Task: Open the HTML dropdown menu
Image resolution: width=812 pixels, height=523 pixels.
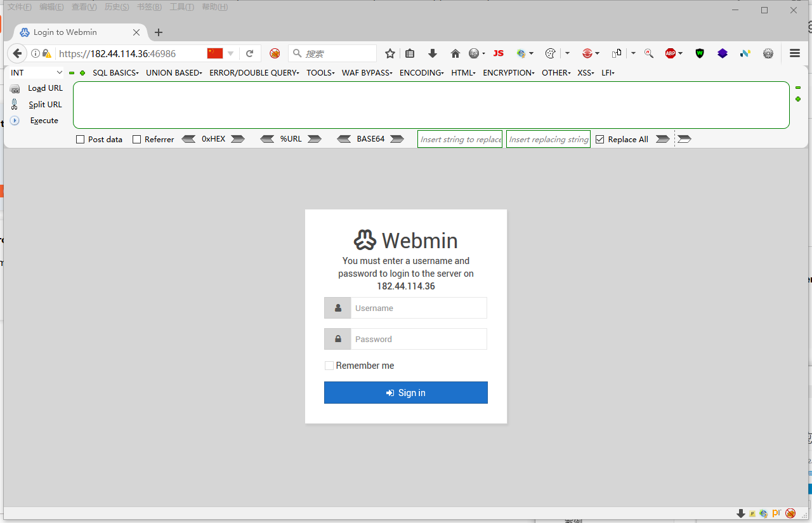Action: coord(464,73)
